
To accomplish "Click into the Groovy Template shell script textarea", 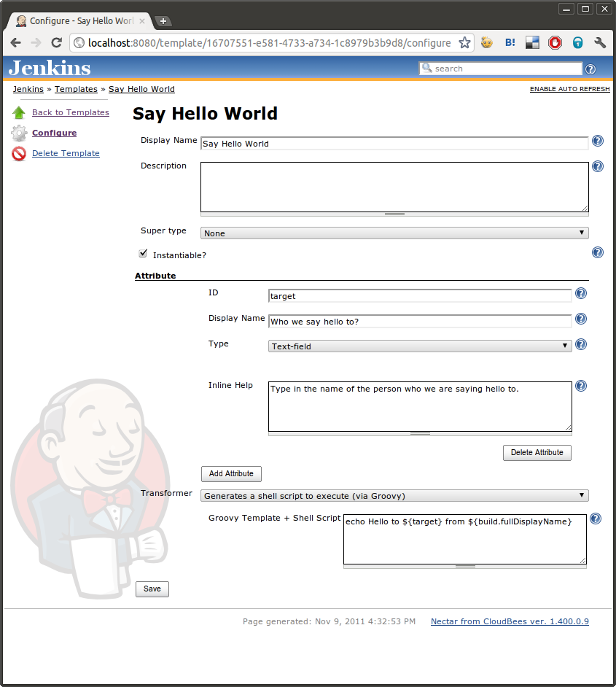I will click(x=465, y=539).
